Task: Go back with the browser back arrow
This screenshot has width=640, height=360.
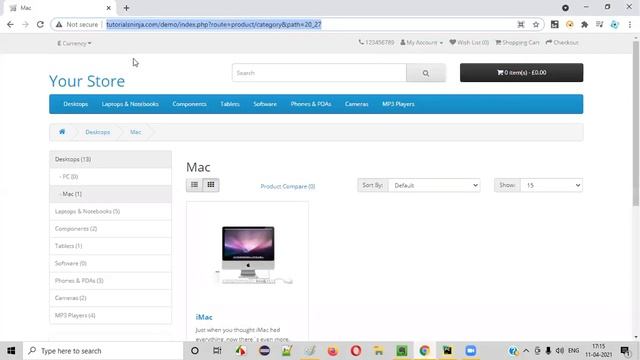Action: 10,24
